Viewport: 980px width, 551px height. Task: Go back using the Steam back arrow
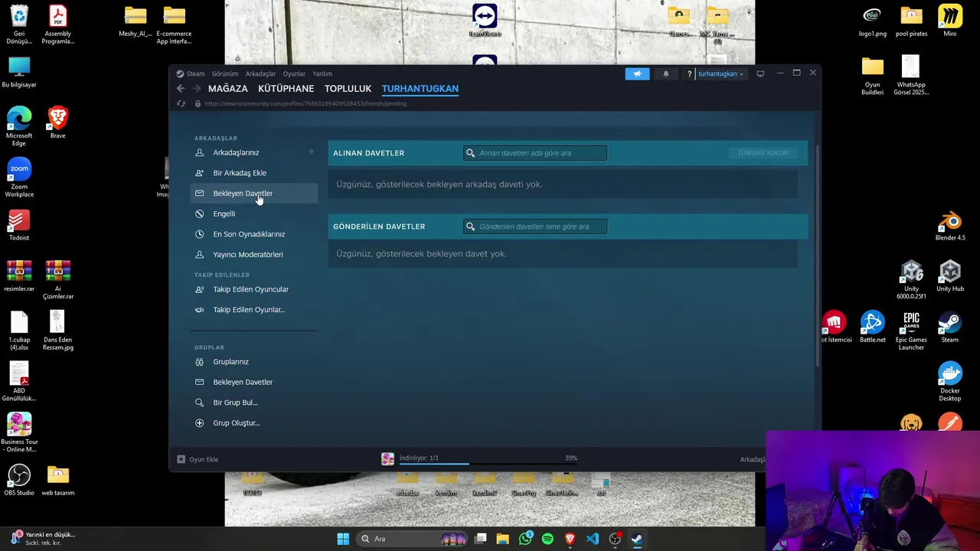pyautogui.click(x=181, y=89)
